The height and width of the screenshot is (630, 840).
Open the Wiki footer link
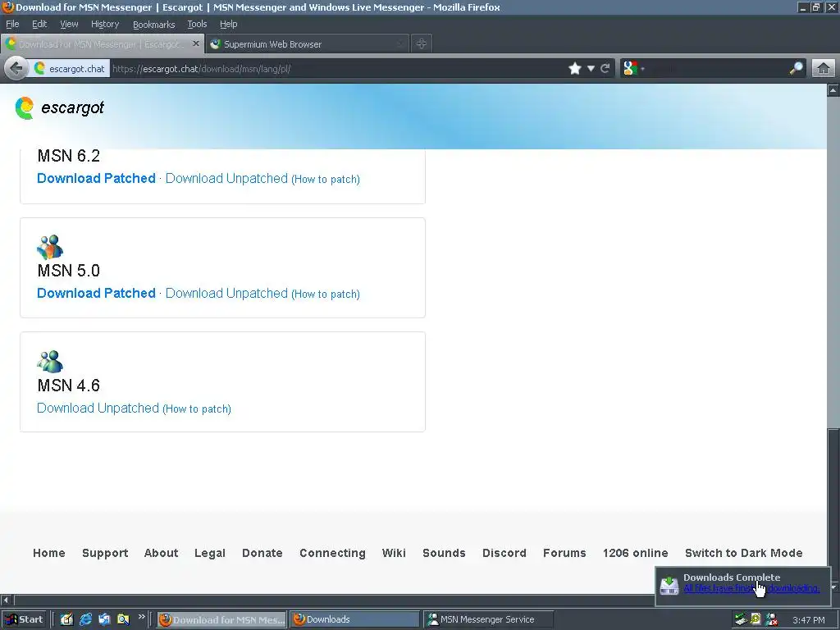(x=394, y=553)
